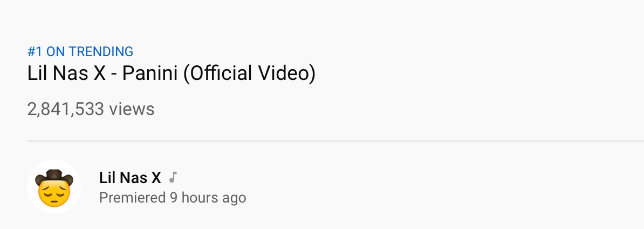Image resolution: width=644 pixels, height=229 pixels.
Task: Click the round emoji channel icon
Action: (54, 187)
